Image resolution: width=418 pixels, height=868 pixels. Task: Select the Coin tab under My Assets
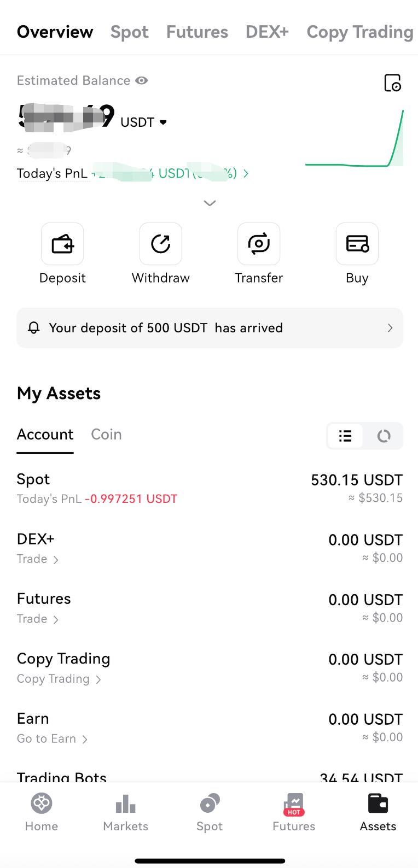[106, 434]
